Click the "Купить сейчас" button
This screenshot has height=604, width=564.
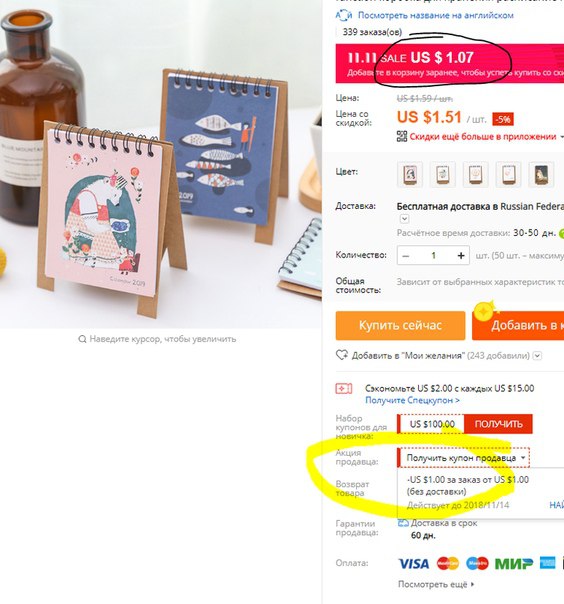(400, 325)
